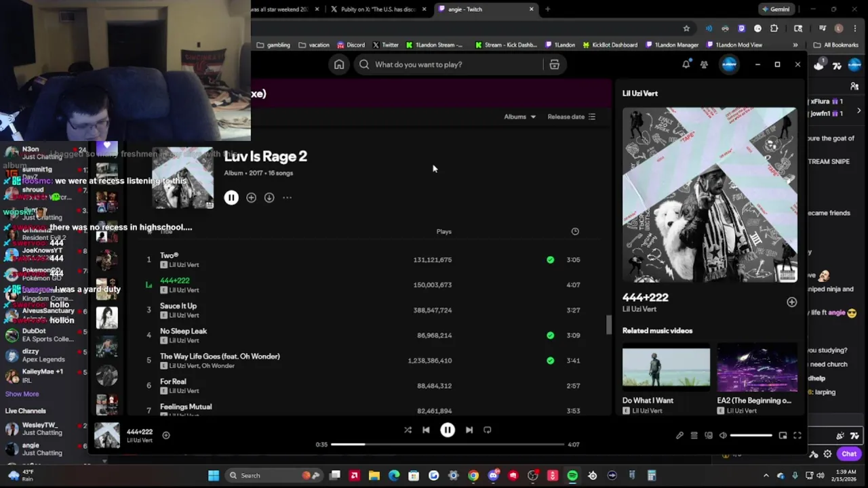Open KickBot Dashboard bookmark
868x488 pixels.
pos(610,45)
